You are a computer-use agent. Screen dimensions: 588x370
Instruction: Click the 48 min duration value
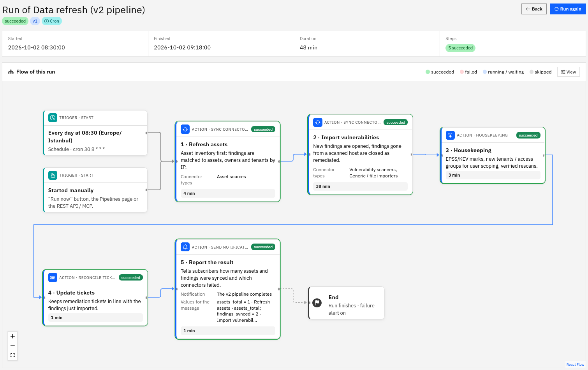point(308,47)
